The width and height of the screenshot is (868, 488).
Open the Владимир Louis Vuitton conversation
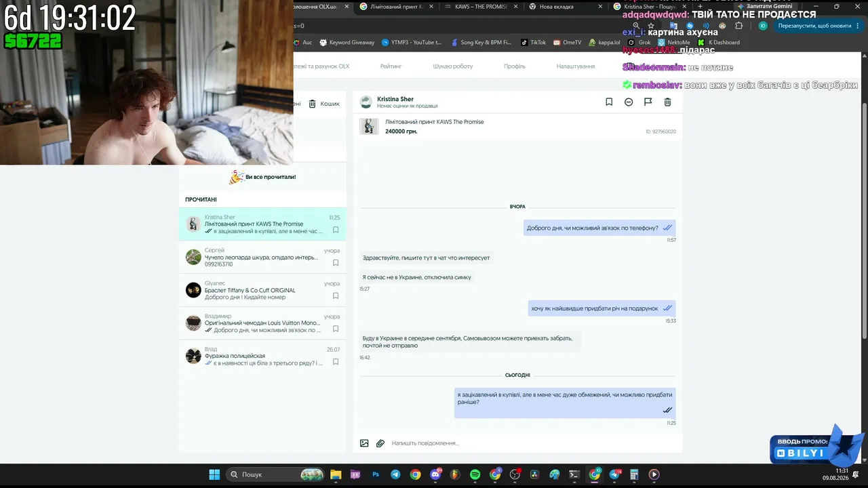click(262, 323)
